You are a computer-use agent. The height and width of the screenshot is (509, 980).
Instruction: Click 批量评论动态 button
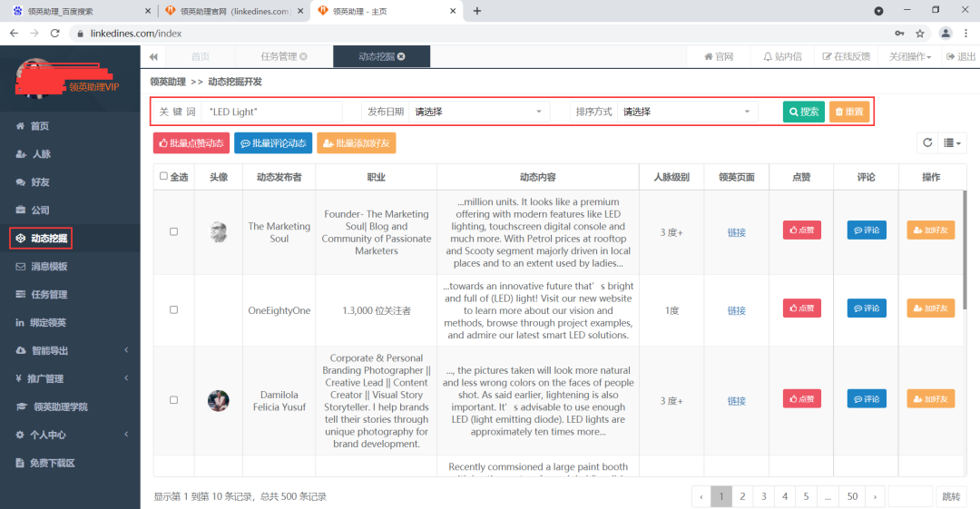[x=273, y=143]
